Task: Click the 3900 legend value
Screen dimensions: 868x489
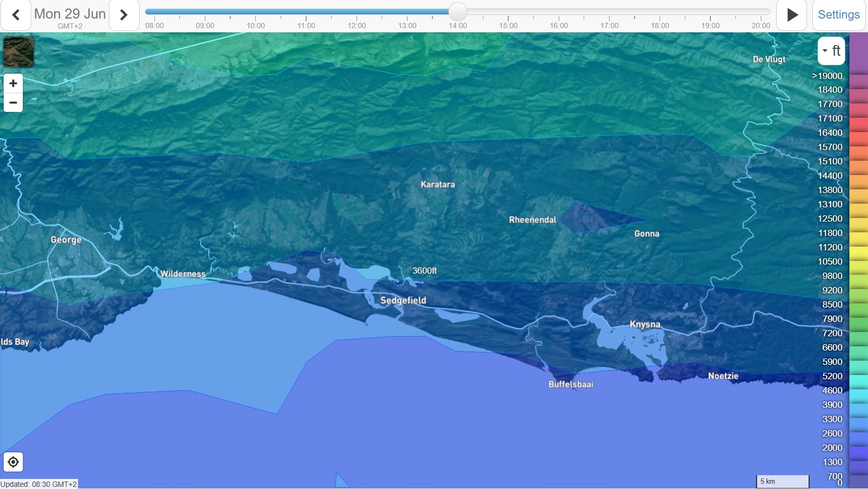Action: (832, 405)
